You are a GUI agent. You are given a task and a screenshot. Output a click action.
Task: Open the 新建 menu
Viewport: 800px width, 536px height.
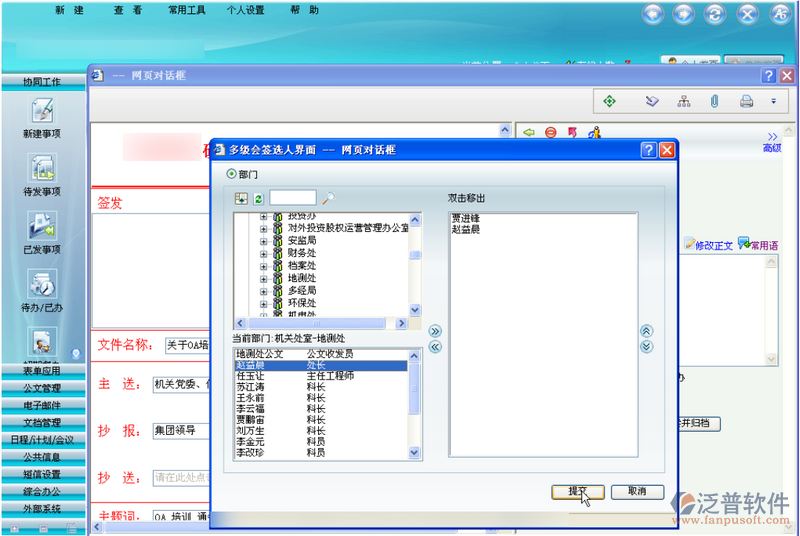(x=69, y=10)
